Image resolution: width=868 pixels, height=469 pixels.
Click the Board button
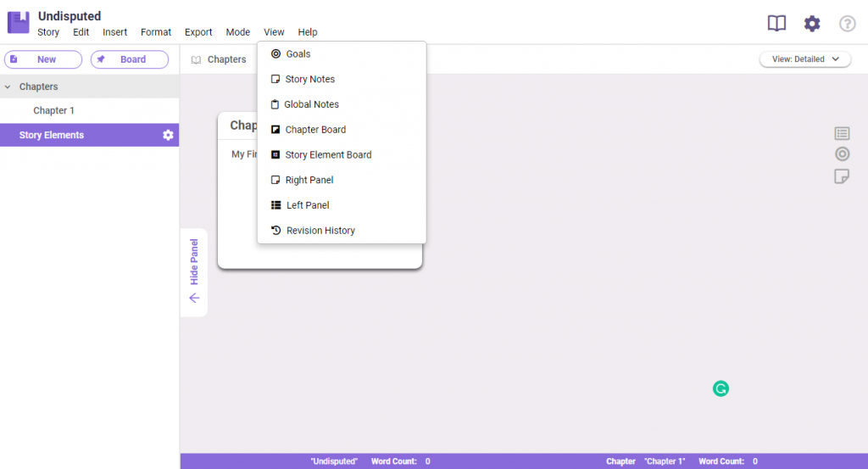[130, 59]
